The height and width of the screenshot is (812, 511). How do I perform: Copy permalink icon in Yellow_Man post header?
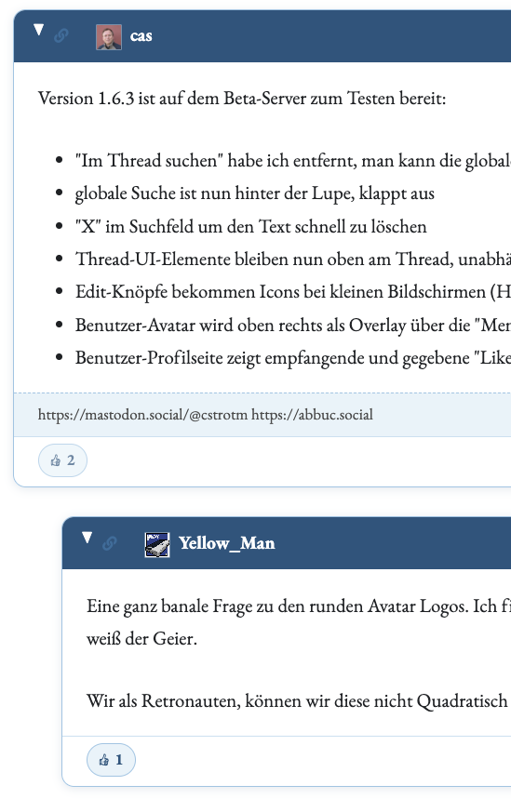109,542
